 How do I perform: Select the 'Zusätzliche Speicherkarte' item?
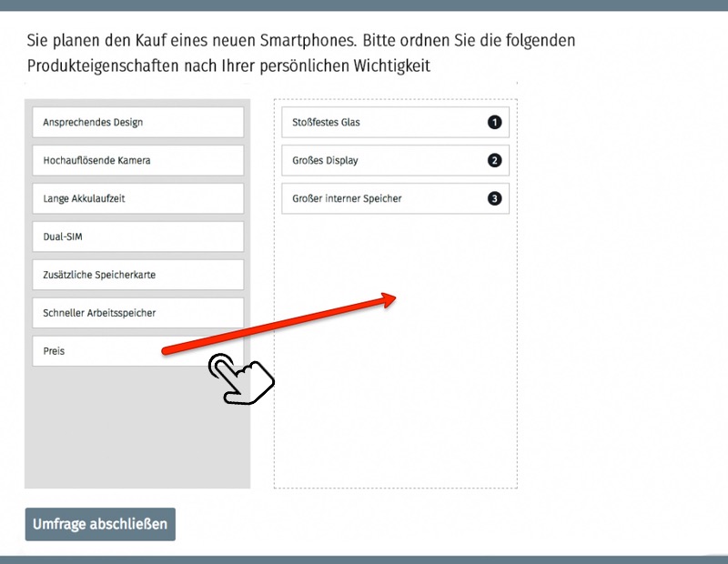138,275
